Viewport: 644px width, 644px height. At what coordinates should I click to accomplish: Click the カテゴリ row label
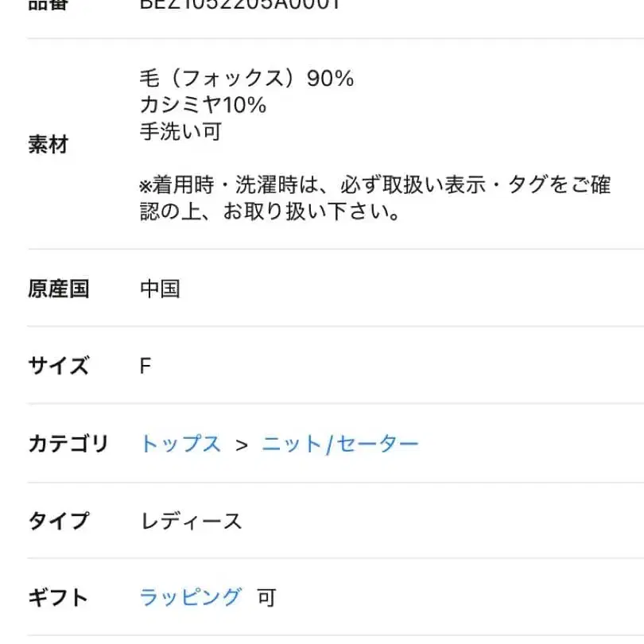pos(68,444)
